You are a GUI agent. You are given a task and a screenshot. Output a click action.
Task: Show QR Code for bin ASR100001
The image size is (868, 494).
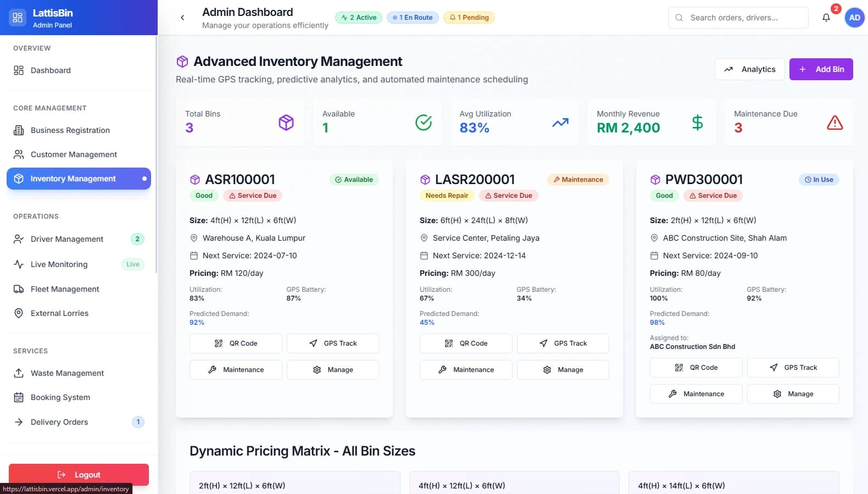[236, 343]
